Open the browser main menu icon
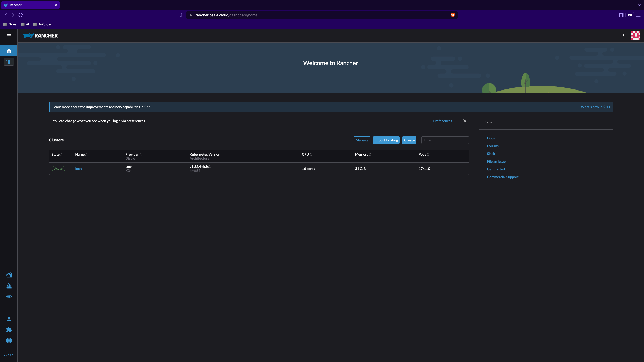 click(638, 15)
